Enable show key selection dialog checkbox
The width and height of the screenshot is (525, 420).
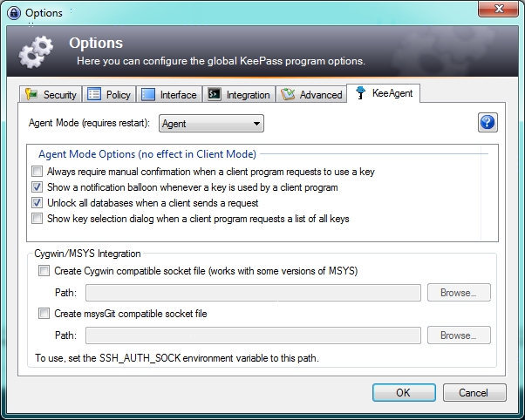pyautogui.click(x=37, y=219)
